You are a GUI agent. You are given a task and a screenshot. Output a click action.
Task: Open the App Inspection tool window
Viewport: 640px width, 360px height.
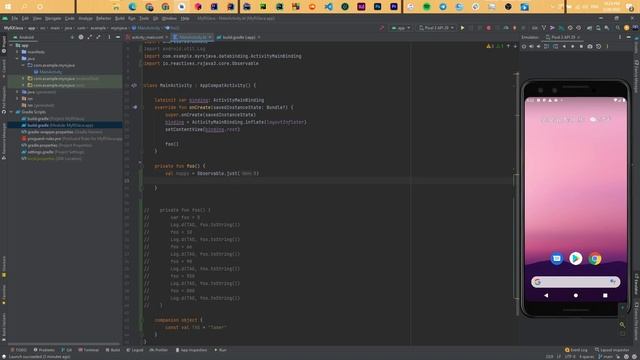pos(191,350)
